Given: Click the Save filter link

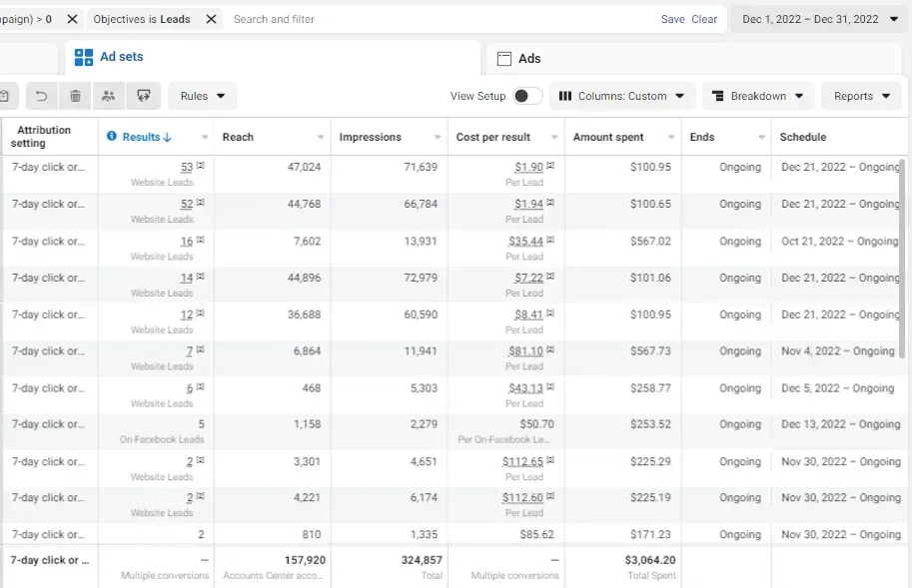Looking at the screenshot, I should 672,19.
